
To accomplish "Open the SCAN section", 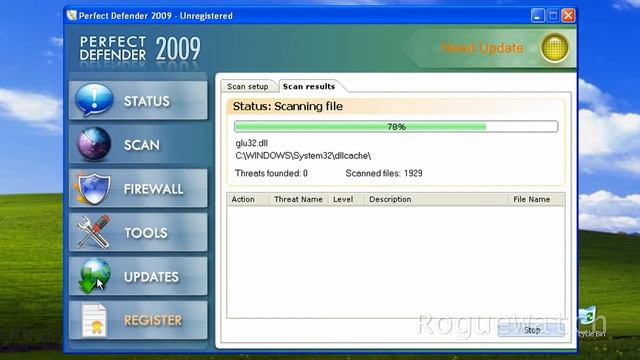I will [x=138, y=144].
